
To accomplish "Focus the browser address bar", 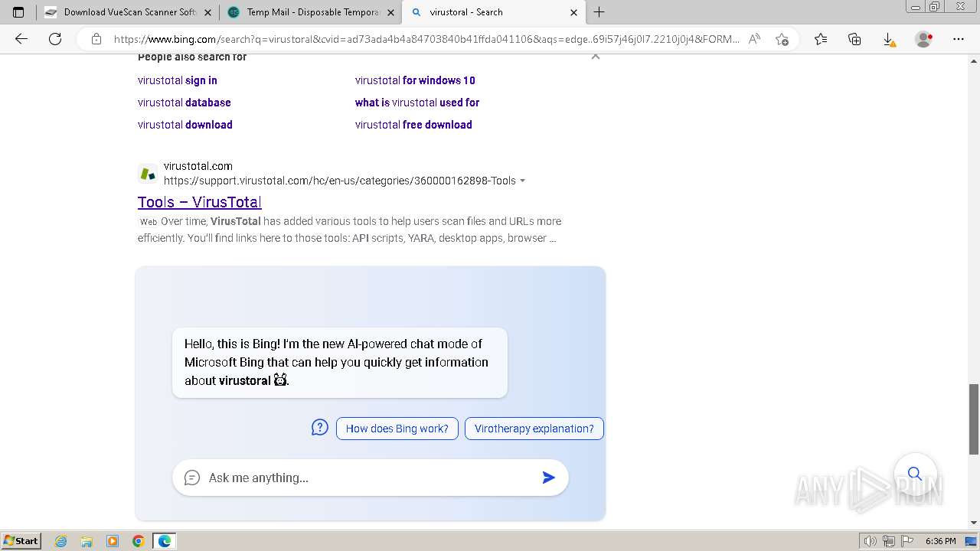I will 426,39.
